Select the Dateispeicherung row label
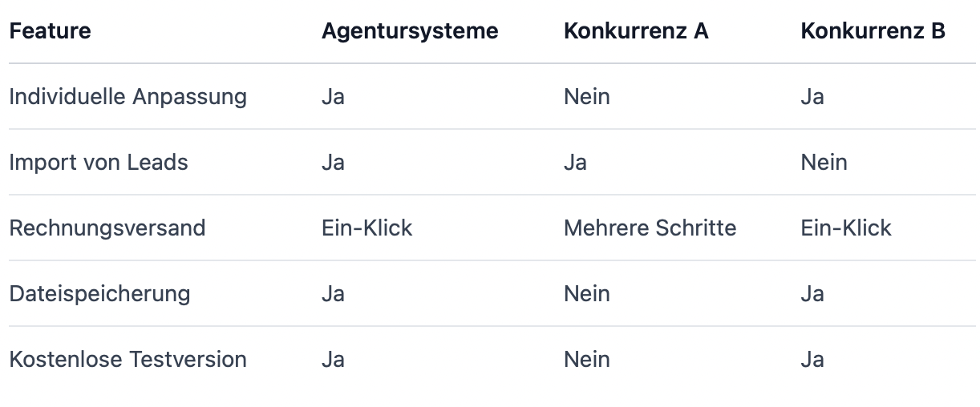Image resolution: width=980 pixels, height=407 pixels. [99, 294]
